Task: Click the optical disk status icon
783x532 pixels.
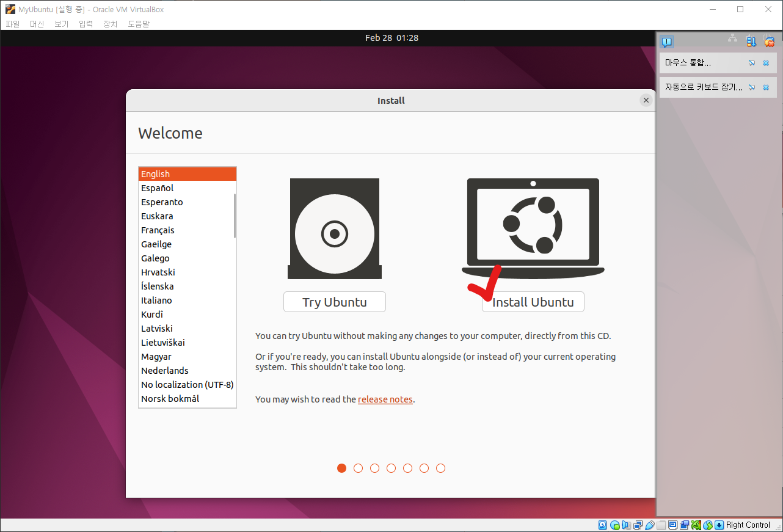Action: pos(615,525)
